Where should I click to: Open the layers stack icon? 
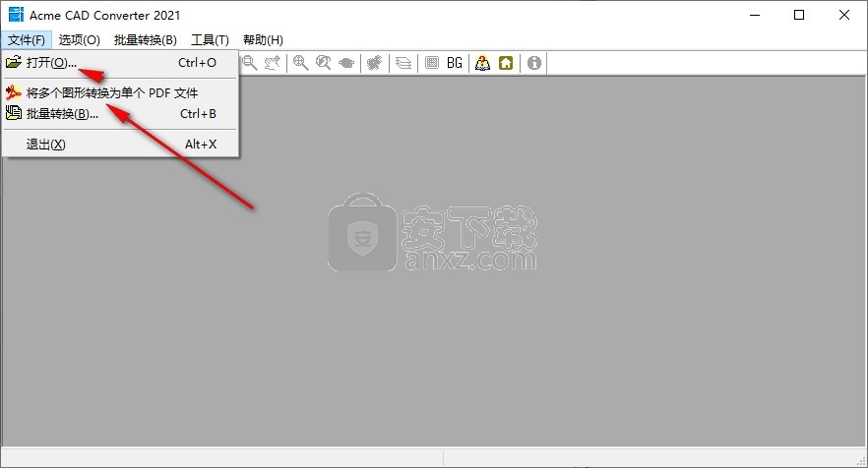403,63
